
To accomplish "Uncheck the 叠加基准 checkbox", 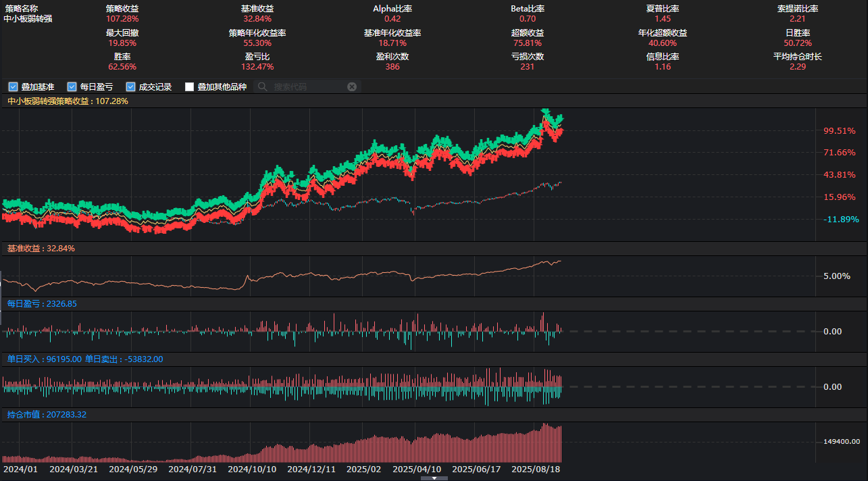I will tap(12, 87).
